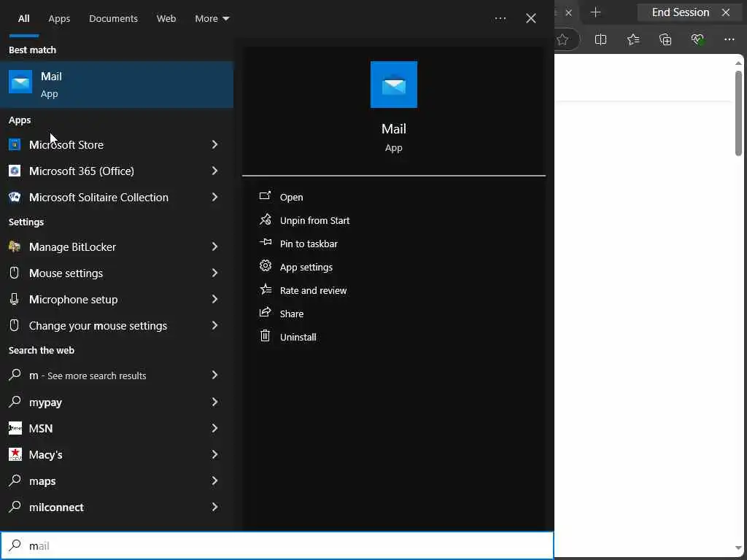Screen dimensions: 747x560
Task: Switch to the All search tab
Action: [x=24, y=18]
